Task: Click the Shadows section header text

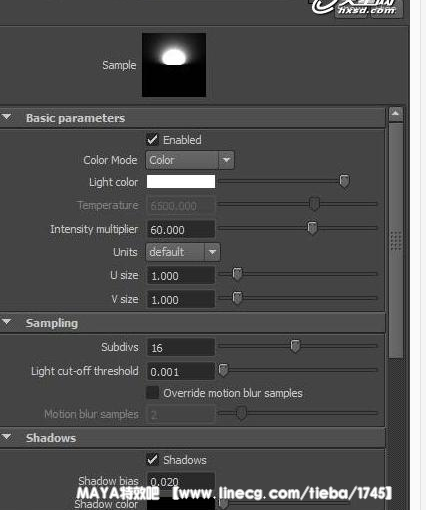Action: coord(51,438)
